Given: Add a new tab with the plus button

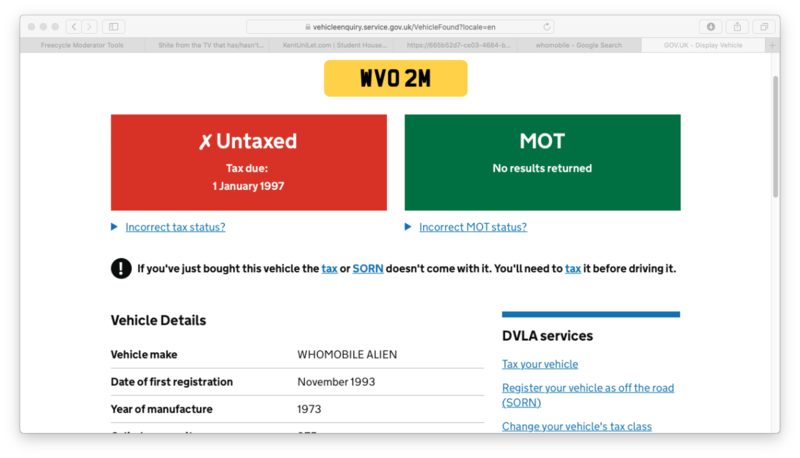Looking at the screenshot, I should (x=772, y=45).
